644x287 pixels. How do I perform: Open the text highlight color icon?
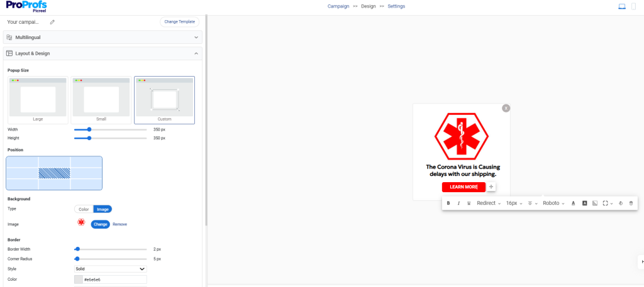point(584,203)
